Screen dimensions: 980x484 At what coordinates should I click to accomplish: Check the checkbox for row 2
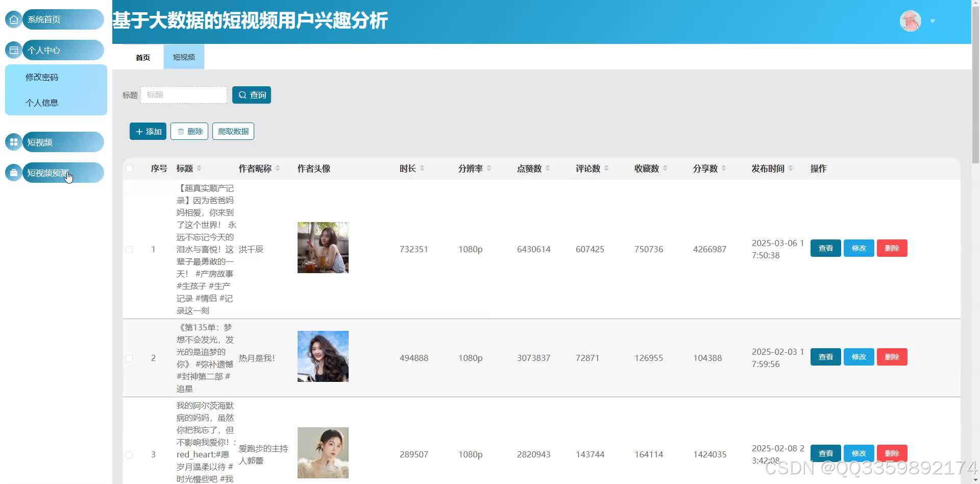tap(129, 358)
